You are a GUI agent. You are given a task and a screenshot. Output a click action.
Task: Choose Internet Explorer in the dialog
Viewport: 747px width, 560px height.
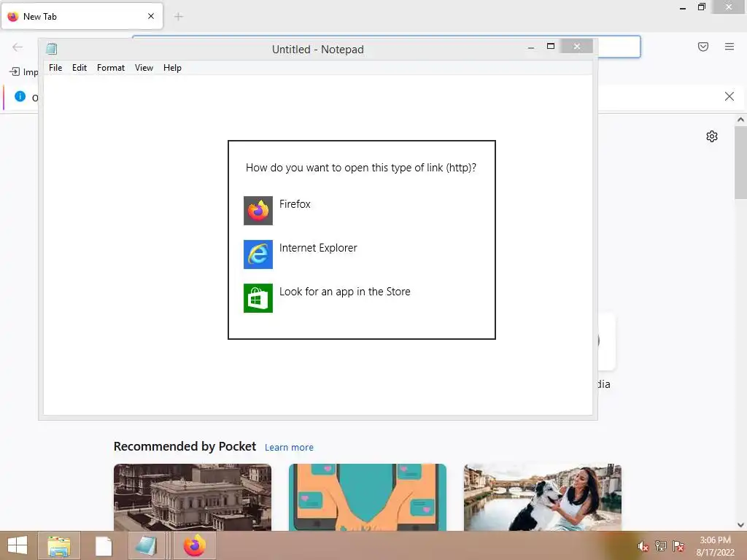362,254
